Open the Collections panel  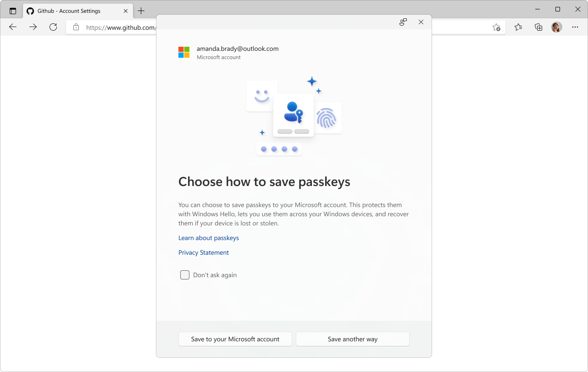coord(538,27)
